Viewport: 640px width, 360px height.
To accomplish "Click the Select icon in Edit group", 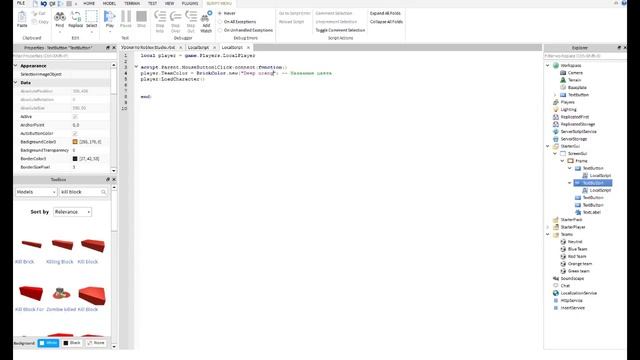I will 91,17.
